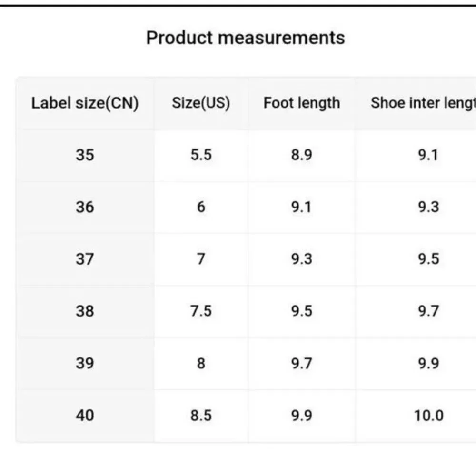Click foot length 9.3 in row 37
Screen dimensions: 476x476
click(x=301, y=259)
